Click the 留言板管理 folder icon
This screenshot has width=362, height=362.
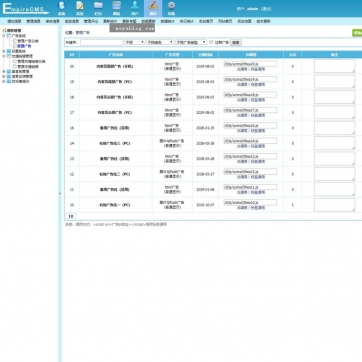click(x=9, y=71)
